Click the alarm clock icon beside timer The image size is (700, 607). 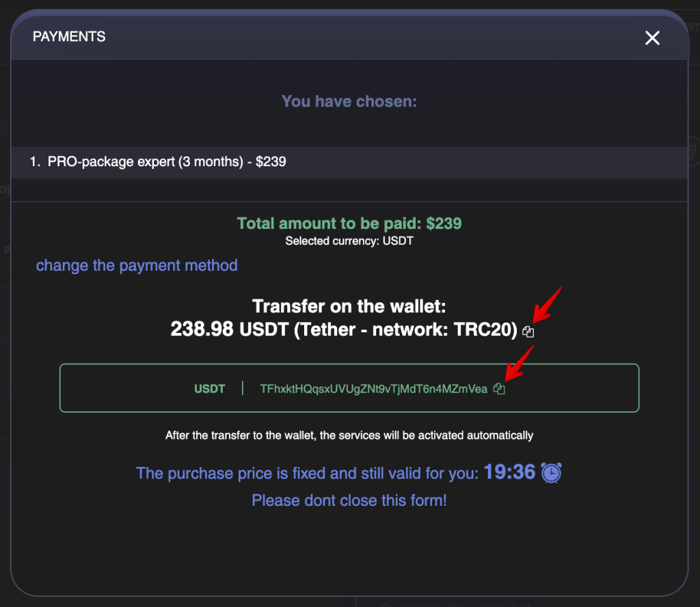[x=552, y=472]
